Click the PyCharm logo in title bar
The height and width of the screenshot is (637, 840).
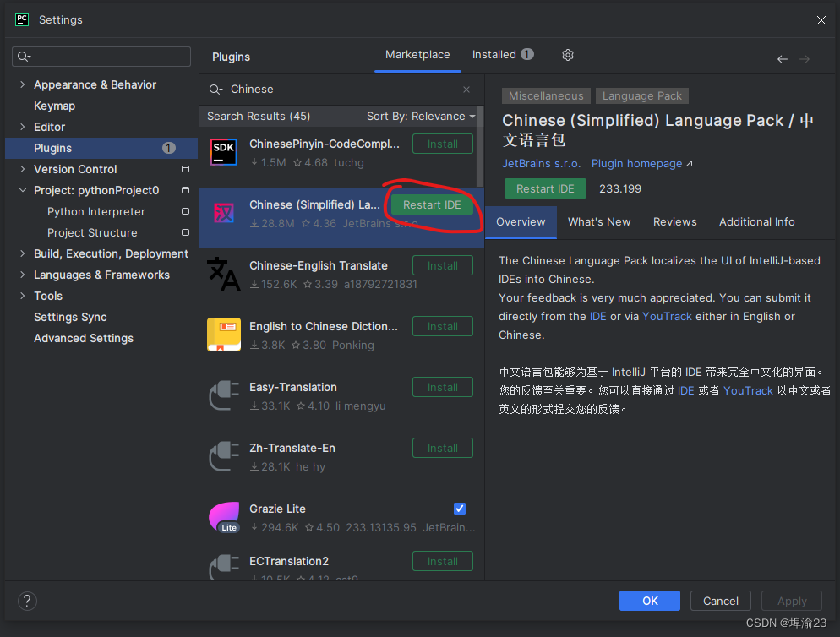tap(22, 19)
